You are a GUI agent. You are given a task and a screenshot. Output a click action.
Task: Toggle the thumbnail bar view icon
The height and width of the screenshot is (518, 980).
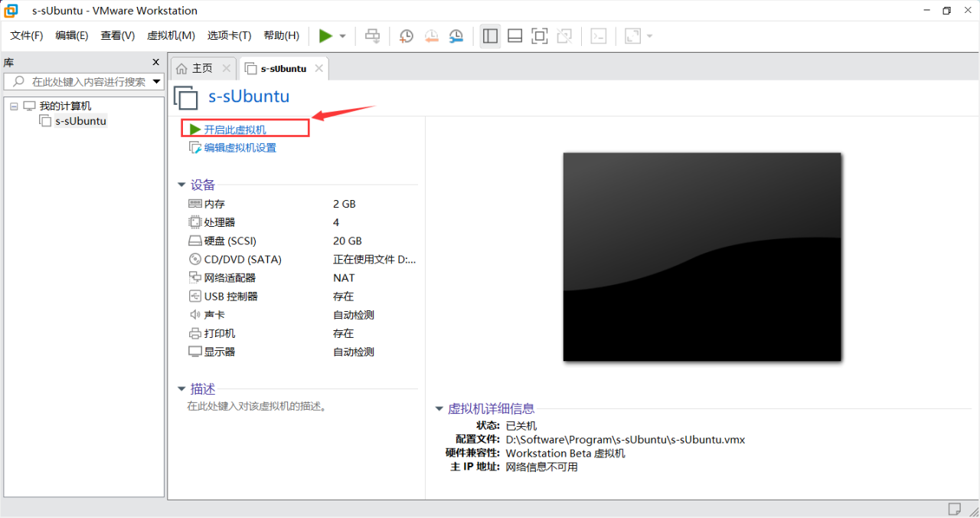pyautogui.click(x=515, y=36)
